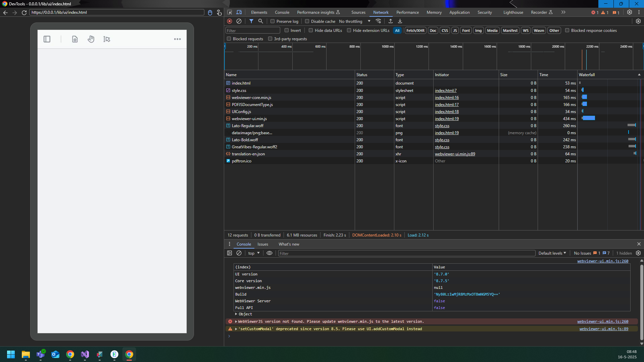Screen dimensions: 644x362
Task: Toggle the network filter funnel icon
Action: [251, 21]
